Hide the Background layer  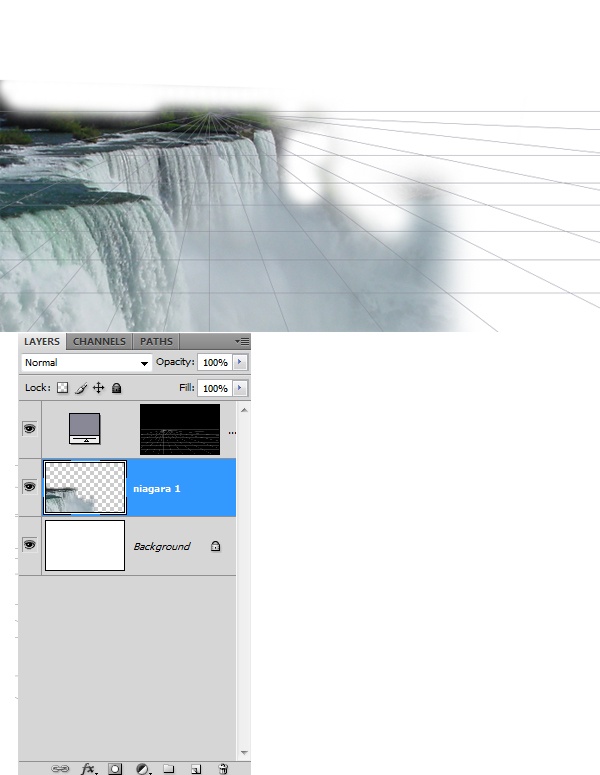30,545
